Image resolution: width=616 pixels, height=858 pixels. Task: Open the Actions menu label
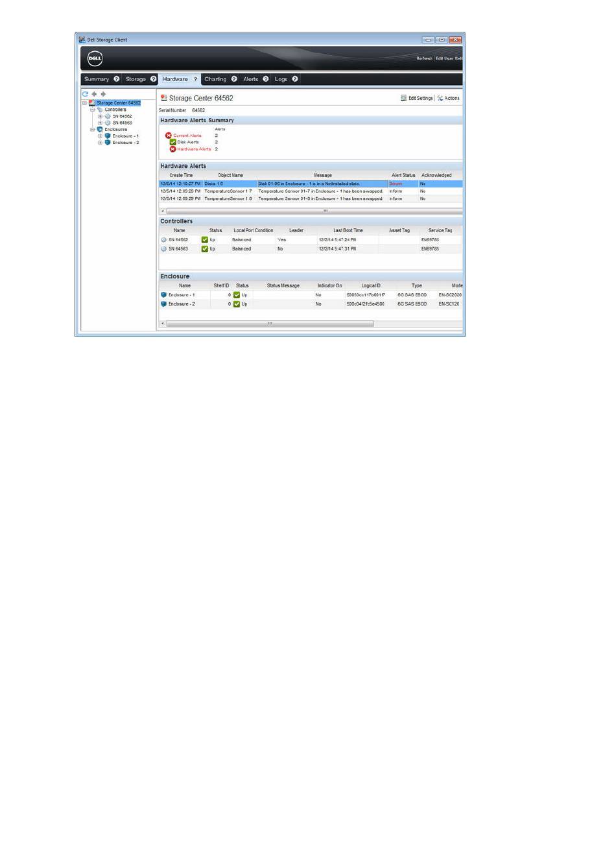point(452,98)
